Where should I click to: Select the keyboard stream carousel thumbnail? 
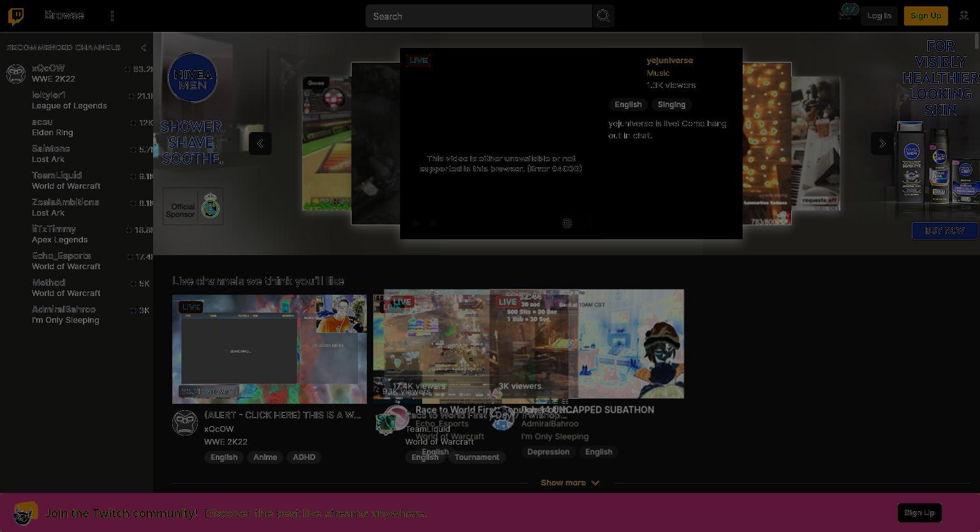click(x=816, y=144)
